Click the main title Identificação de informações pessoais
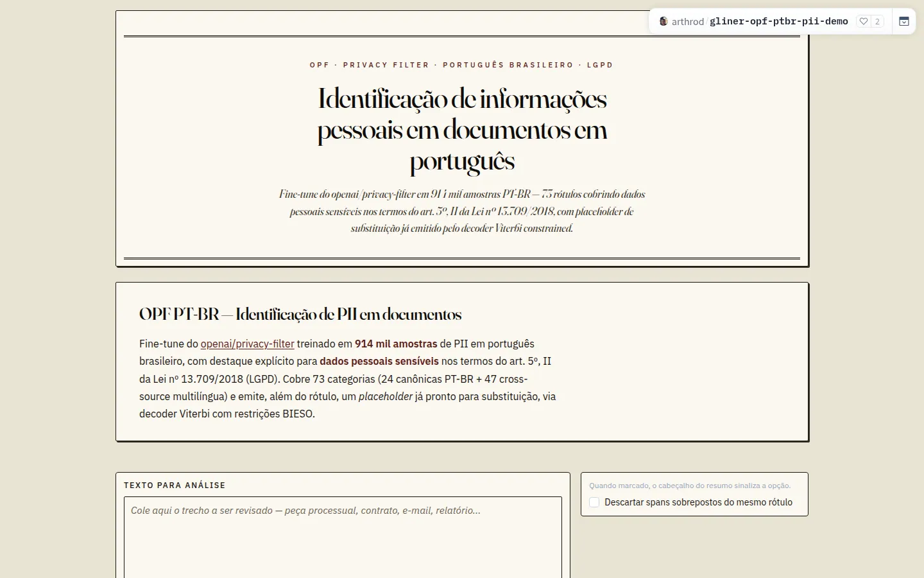 click(x=462, y=130)
